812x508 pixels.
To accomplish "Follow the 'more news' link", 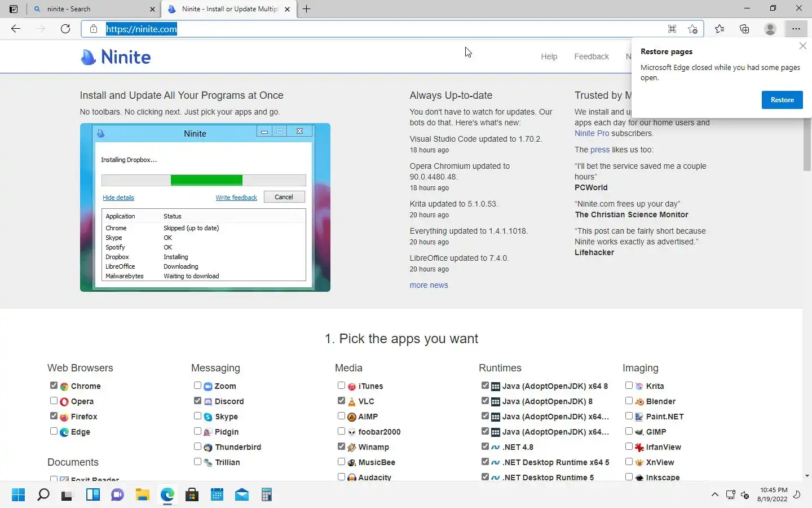I will click(x=429, y=285).
